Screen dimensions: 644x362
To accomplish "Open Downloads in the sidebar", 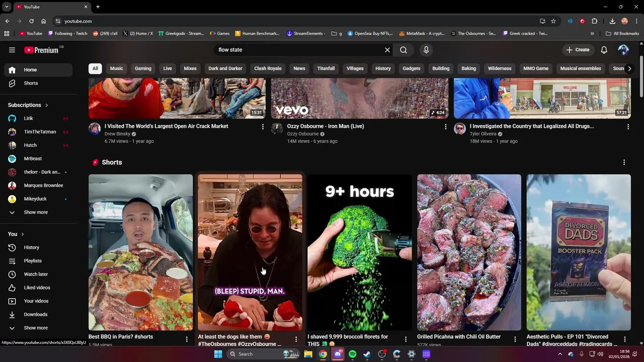I will [x=38, y=314].
